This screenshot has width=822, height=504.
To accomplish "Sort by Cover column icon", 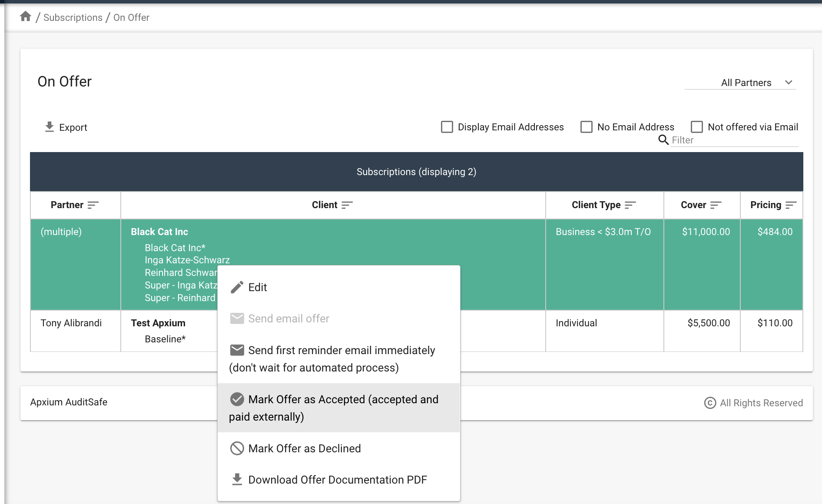I will click(x=716, y=205).
